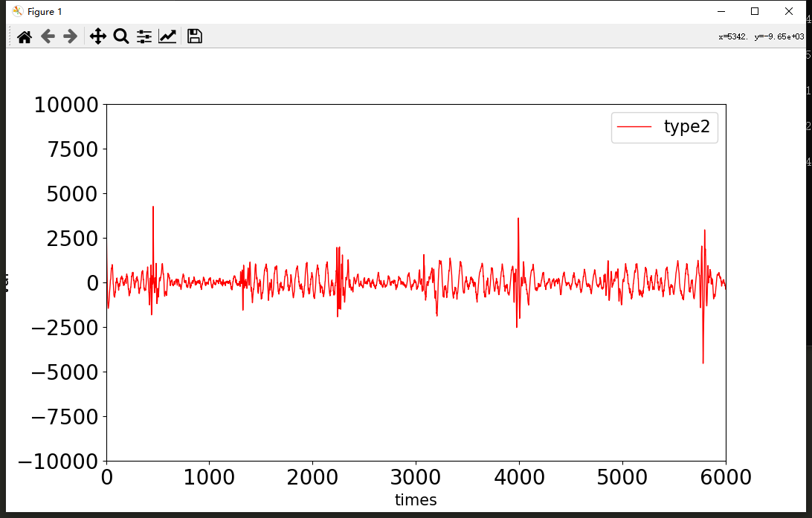
Task: Click the 'times' x-axis label
Action: [x=416, y=500]
